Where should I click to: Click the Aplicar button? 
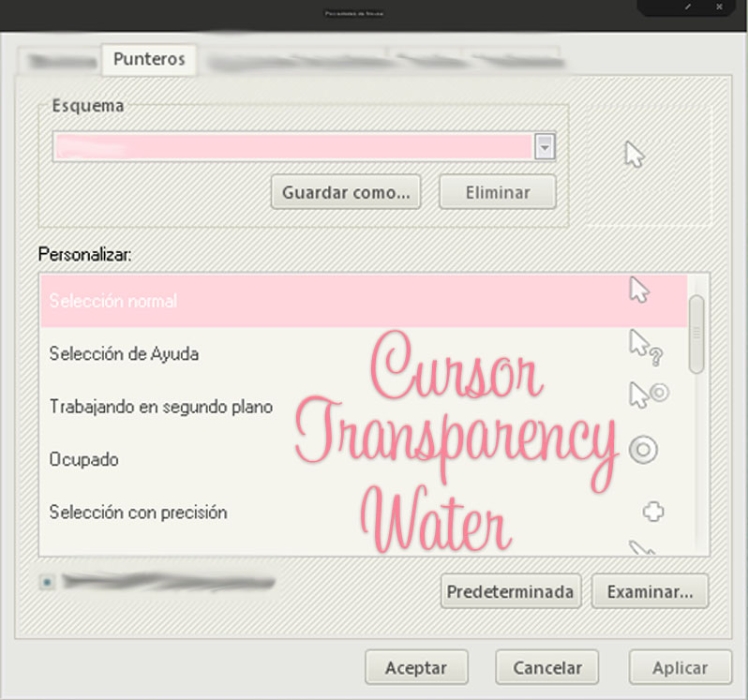[680, 667]
